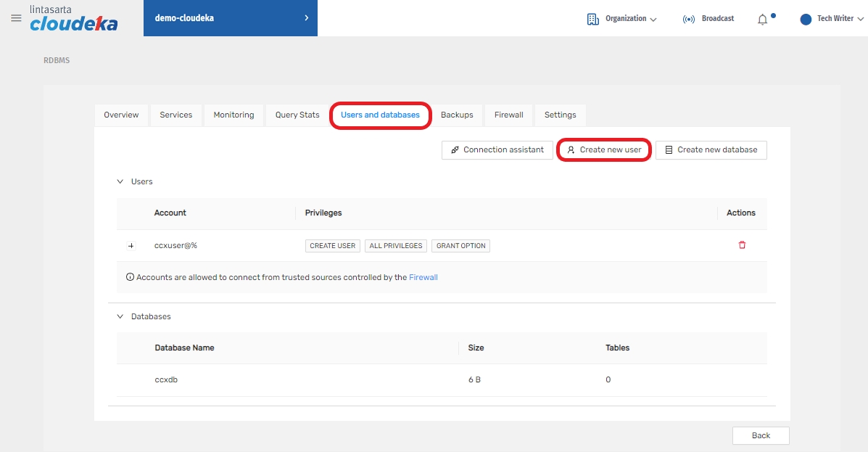Open the Query Stats tab
The image size is (868, 452).
click(297, 115)
